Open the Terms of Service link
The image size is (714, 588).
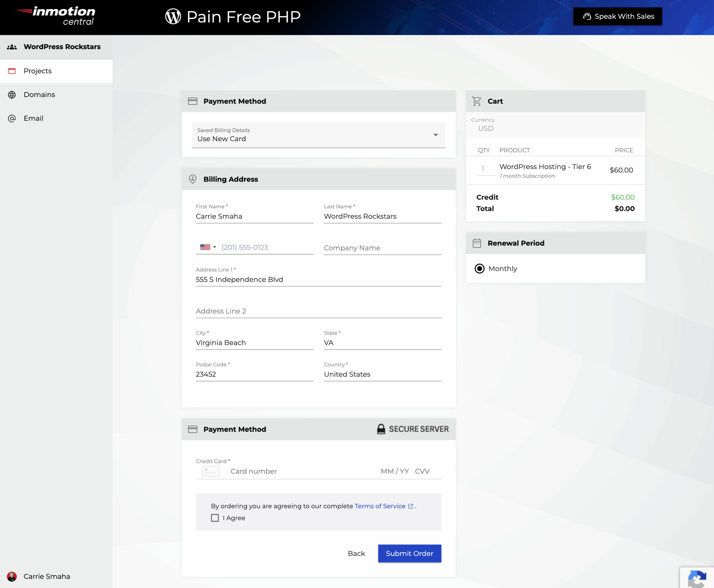[380, 506]
